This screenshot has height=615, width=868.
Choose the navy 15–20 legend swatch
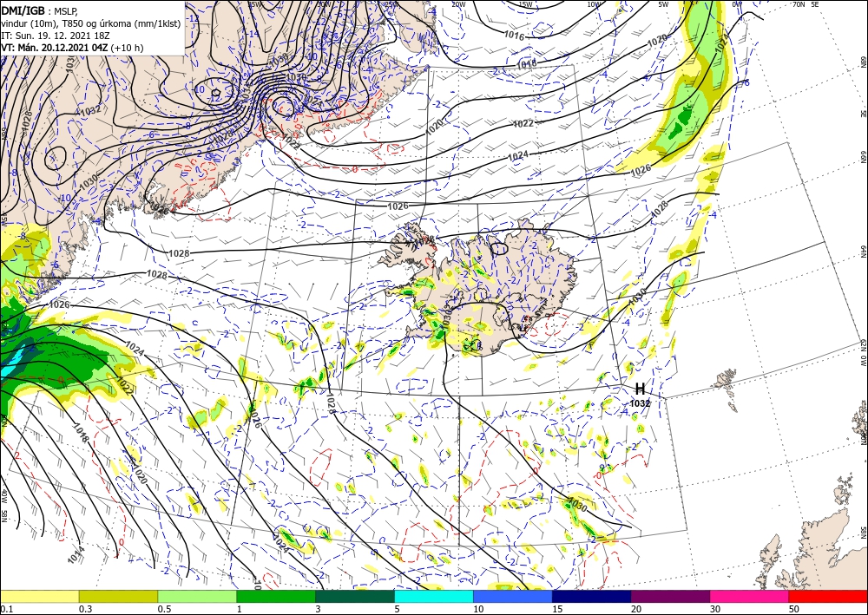[x=592, y=596]
